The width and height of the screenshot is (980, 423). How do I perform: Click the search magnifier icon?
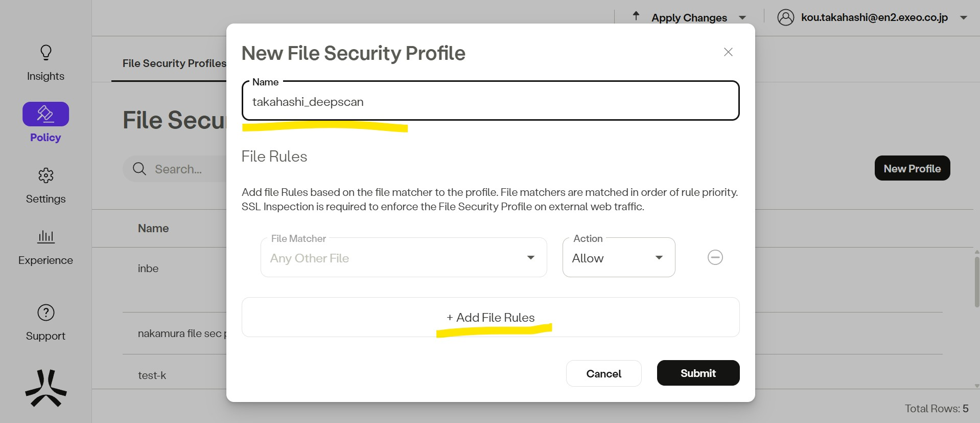click(139, 169)
